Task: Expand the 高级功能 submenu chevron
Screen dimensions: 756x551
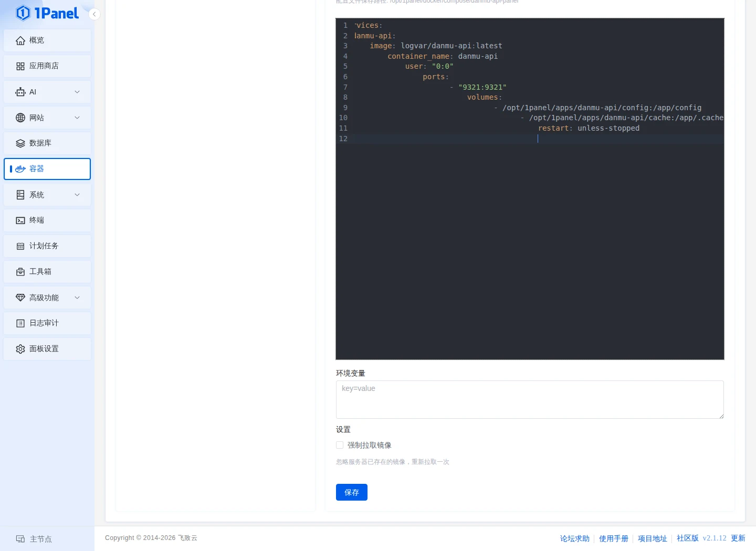Action: pyautogui.click(x=77, y=298)
